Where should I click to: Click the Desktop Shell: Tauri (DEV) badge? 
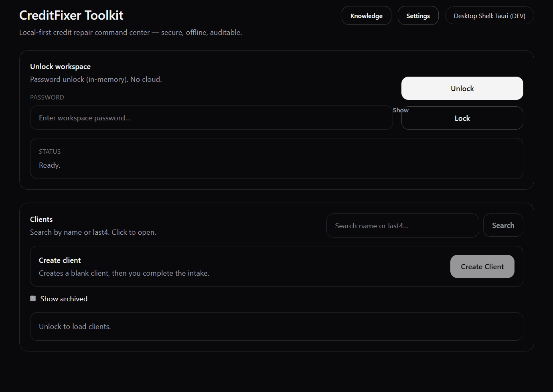click(489, 16)
